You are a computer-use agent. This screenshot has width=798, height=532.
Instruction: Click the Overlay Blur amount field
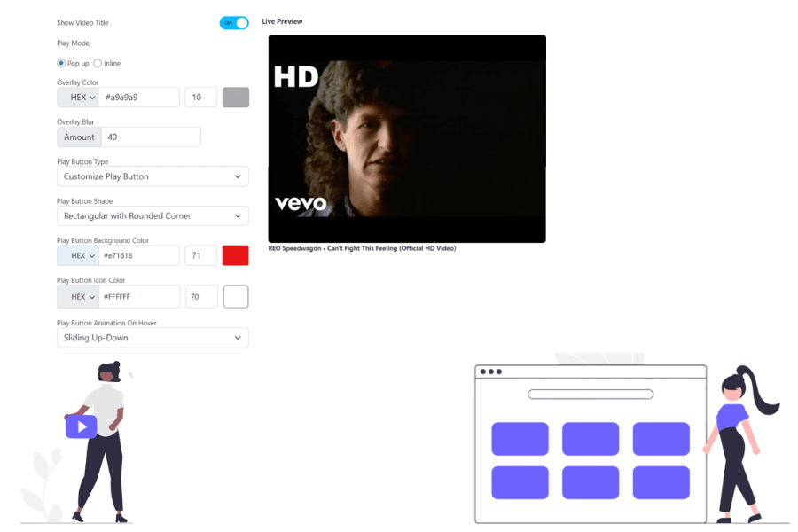point(150,137)
